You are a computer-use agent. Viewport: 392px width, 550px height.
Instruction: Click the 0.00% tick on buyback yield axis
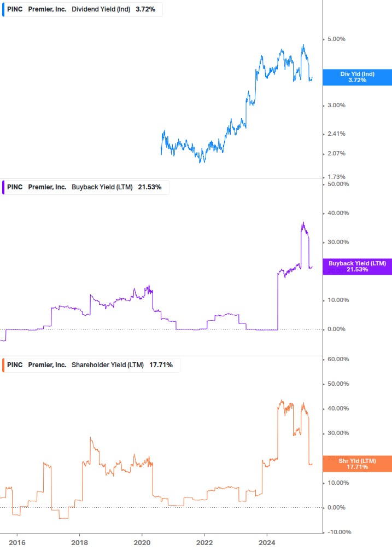(336, 329)
